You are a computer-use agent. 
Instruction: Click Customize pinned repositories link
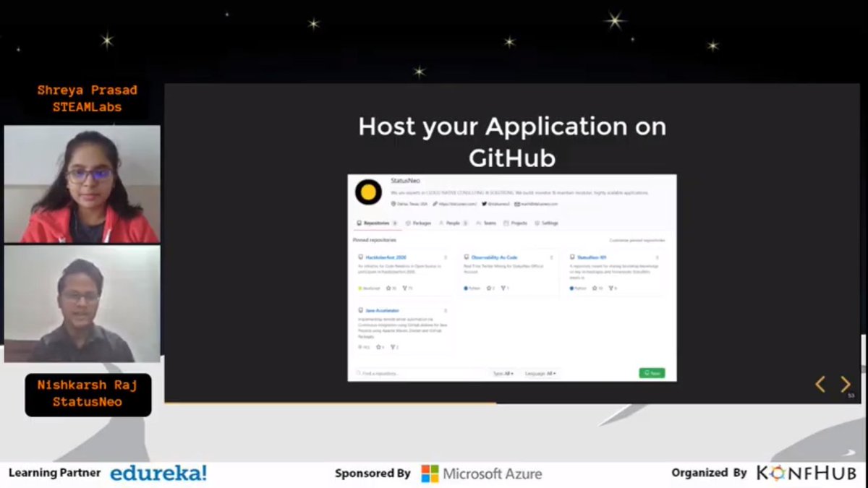click(x=637, y=240)
